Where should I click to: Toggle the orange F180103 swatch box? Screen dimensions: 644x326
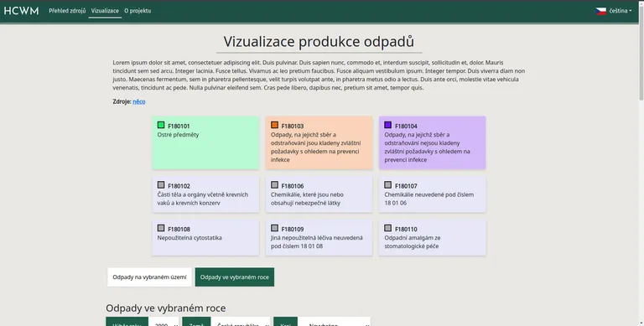point(274,125)
